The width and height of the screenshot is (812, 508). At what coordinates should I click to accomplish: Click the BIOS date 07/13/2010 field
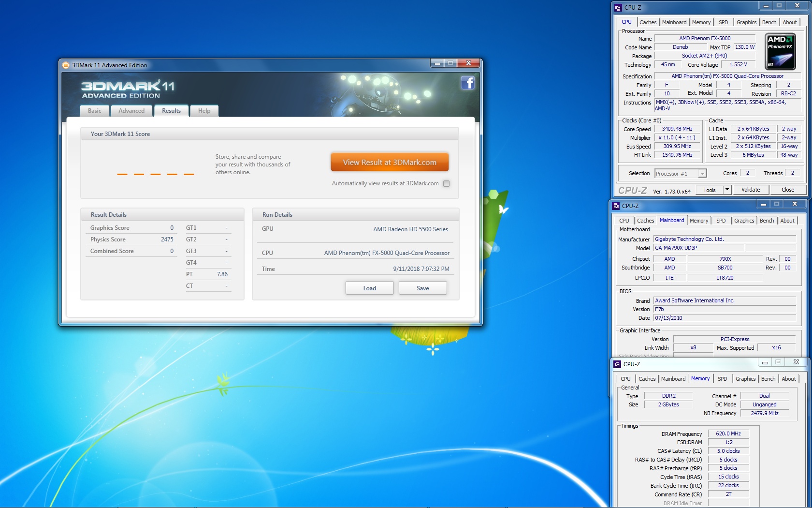[725, 318]
